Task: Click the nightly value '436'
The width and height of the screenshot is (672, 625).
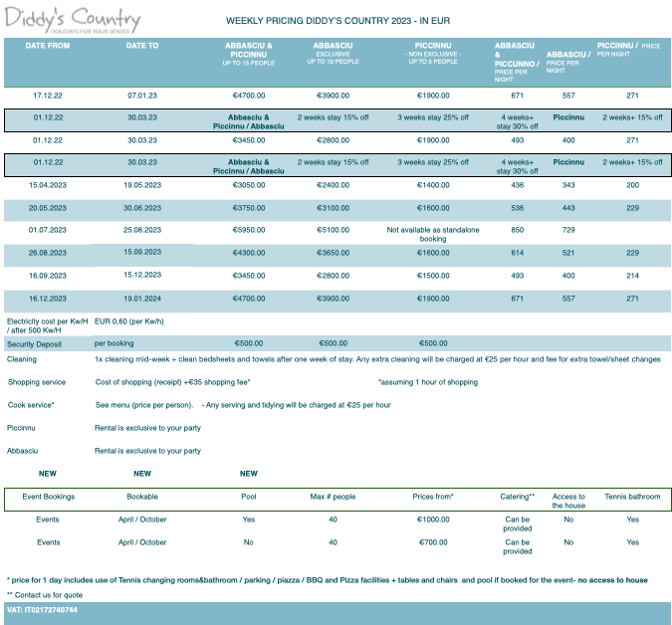Action: pos(517,185)
